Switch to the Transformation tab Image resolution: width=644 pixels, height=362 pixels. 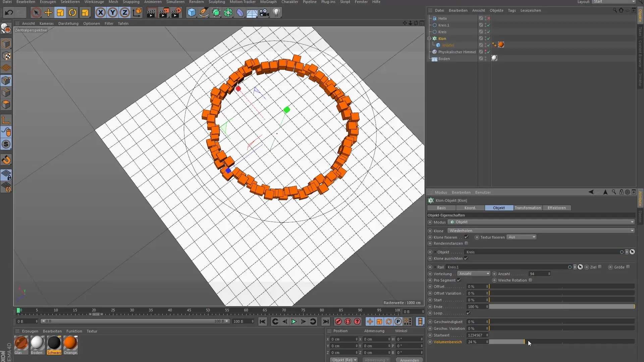pos(528,208)
